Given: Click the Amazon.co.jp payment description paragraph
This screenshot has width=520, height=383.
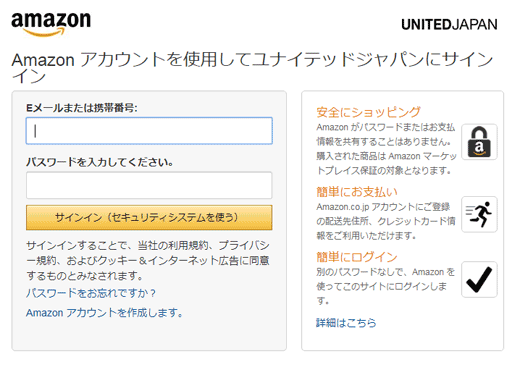Looking at the screenshot, I should pyautogui.click(x=386, y=221).
